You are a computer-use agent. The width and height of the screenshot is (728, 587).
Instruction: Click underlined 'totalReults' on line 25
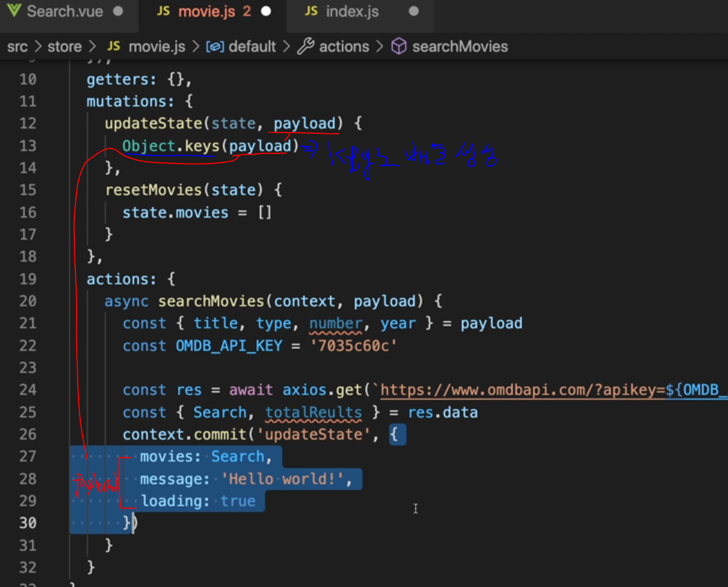(x=313, y=412)
